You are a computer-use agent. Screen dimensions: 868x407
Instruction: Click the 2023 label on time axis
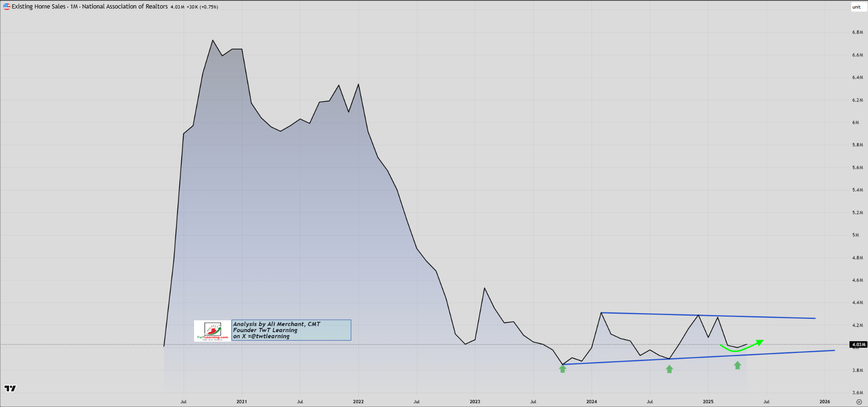click(x=475, y=402)
